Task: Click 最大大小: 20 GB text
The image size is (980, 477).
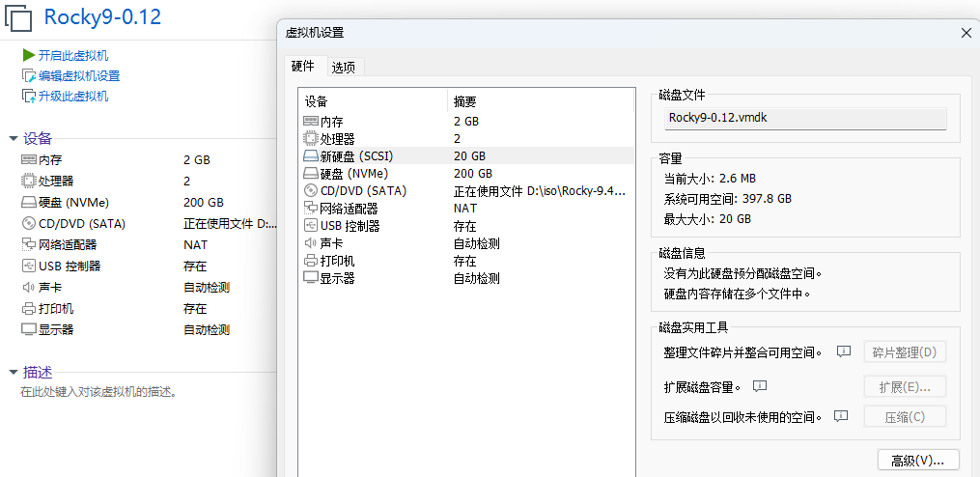Action: [x=708, y=219]
